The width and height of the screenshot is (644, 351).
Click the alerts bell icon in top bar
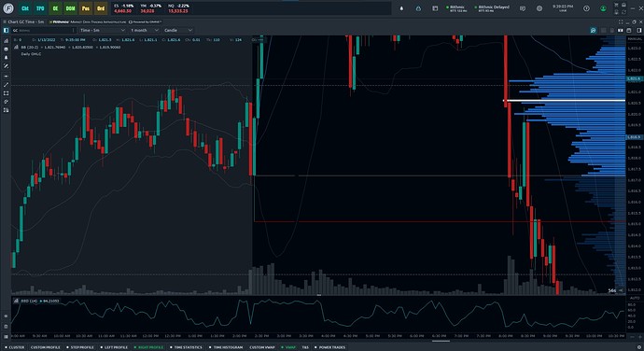coord(401,8)
